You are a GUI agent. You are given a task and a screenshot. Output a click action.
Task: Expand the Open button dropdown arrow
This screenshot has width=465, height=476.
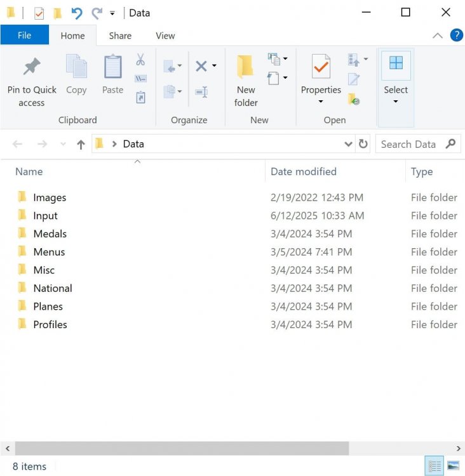pyautogui.click(x=366, y=59)
